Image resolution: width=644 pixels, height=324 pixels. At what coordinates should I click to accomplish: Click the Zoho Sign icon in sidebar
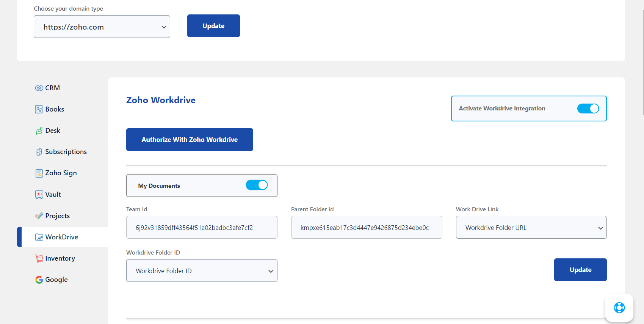point(39,173)
